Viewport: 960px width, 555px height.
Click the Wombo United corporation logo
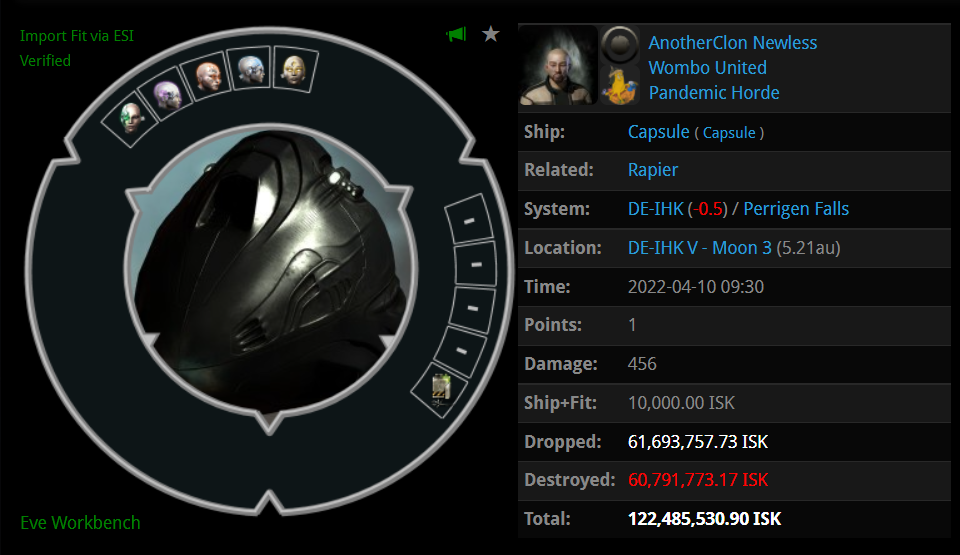[x=620, y=45]
